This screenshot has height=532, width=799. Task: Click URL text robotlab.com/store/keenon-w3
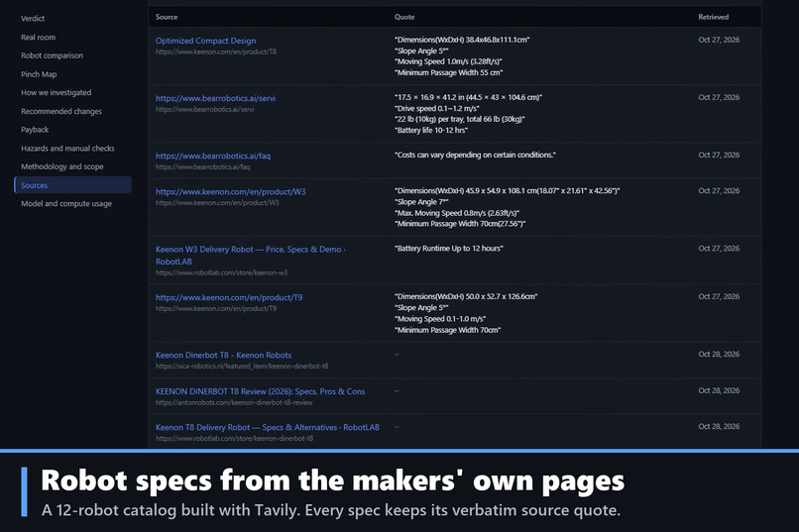(222, 272)
